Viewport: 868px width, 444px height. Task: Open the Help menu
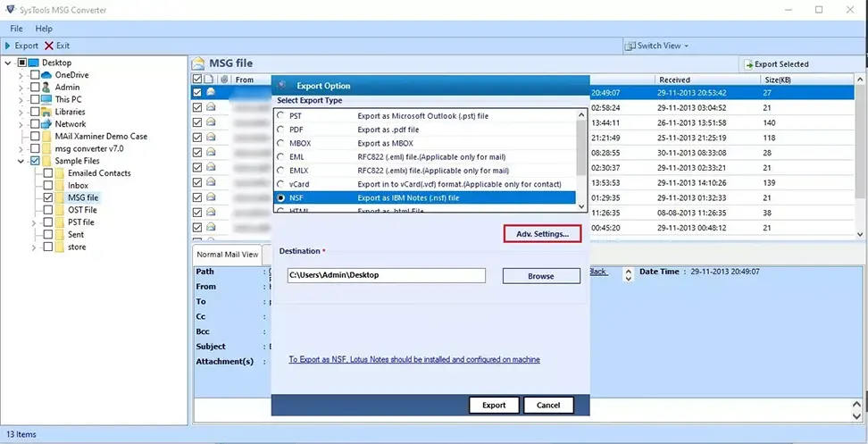[x=44, y=29]
